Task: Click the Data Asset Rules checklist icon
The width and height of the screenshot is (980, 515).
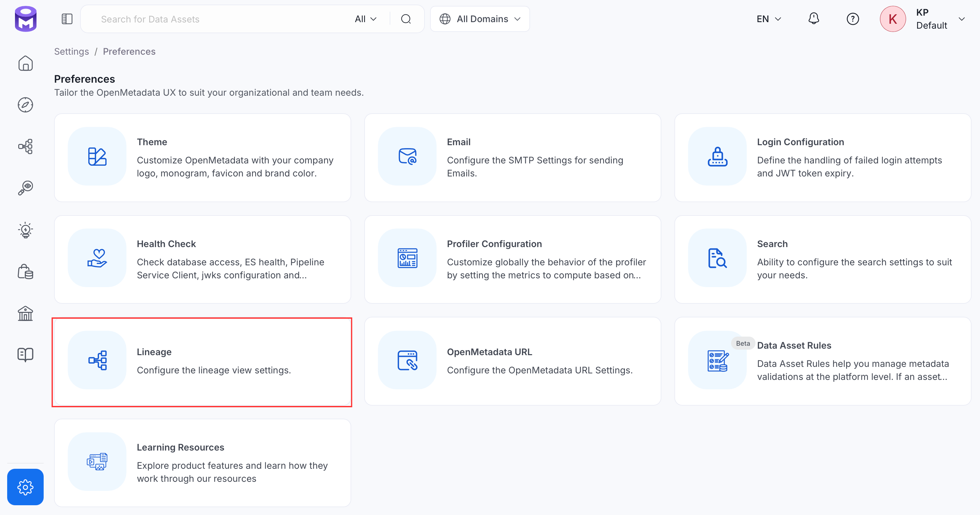Action: pyautogui.click(x=717, y=360)
